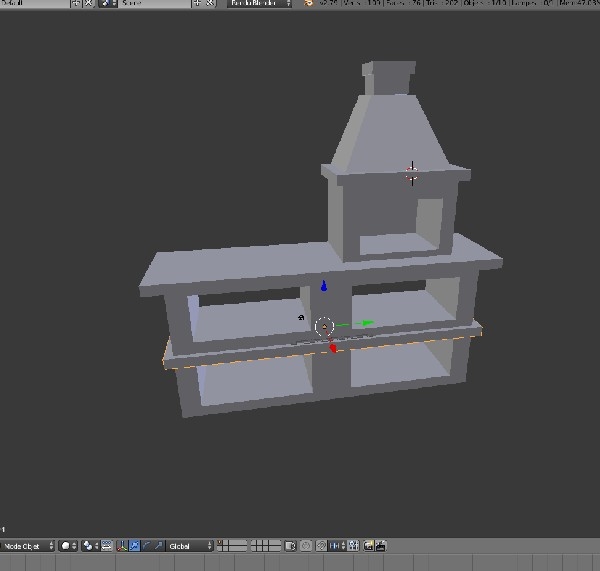Select the scale manipulator icon
600x571 pixels.
click(158, 546)
